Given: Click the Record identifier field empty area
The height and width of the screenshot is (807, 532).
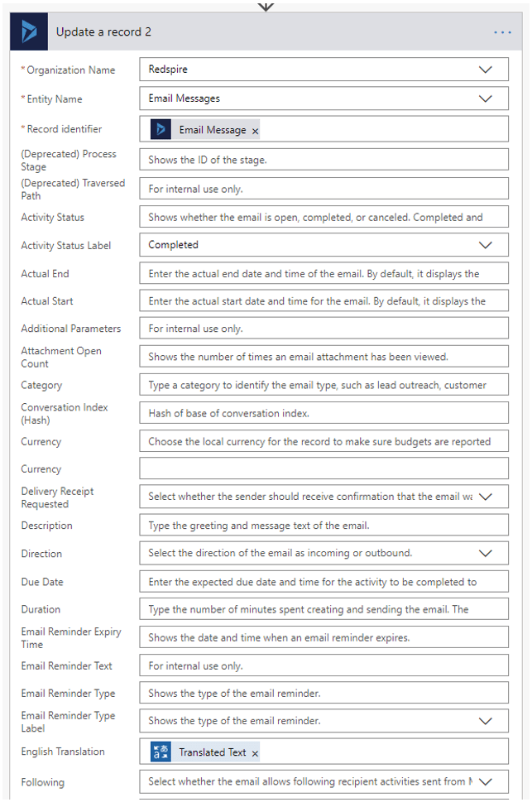Looking at the screenshot, I should point(383,129).
